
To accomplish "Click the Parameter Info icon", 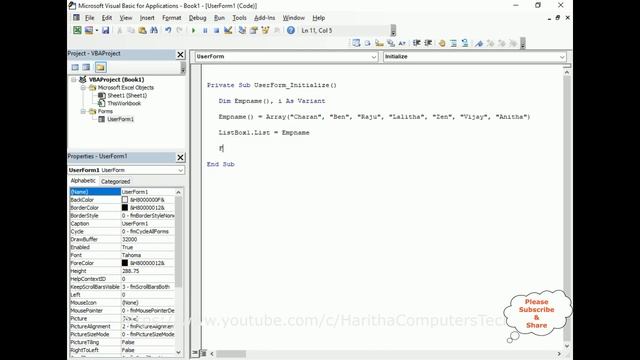I will (391, 43).
